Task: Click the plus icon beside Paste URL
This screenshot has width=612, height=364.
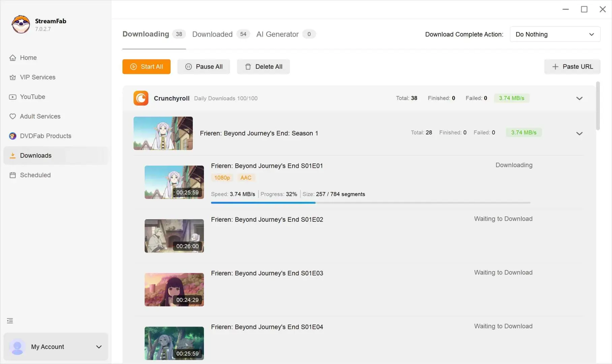Action: click(x=555, y=67)
